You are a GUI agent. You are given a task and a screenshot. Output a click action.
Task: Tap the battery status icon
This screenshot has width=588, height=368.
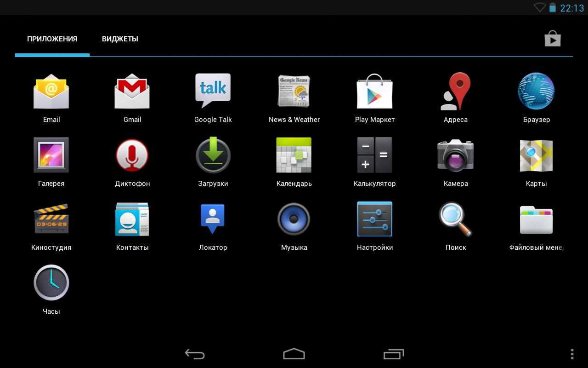pyautogui.click(x=553, y=7)
